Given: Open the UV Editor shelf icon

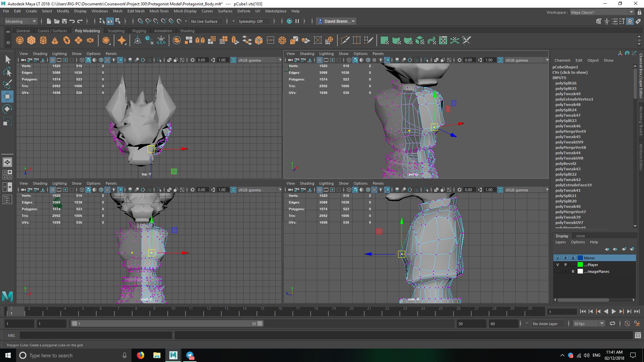Looking at the screenshot, I should 443,41.
